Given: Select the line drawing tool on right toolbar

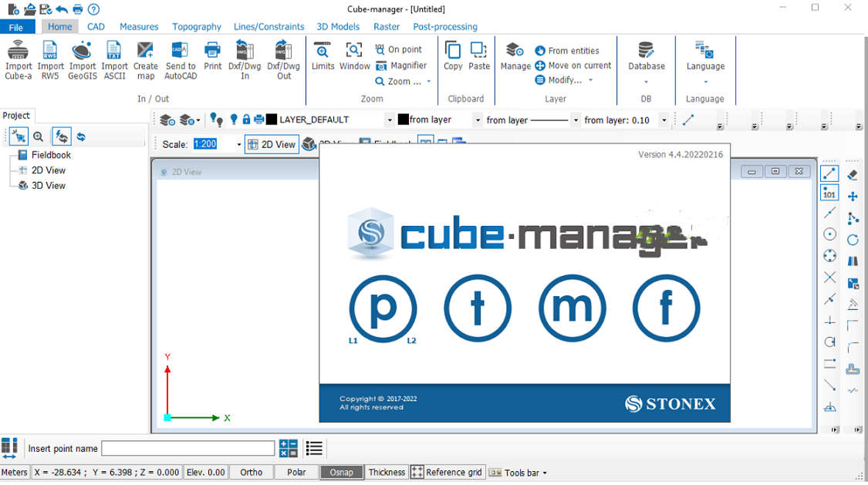Looking at the screenshot, I should pos(829,173).
